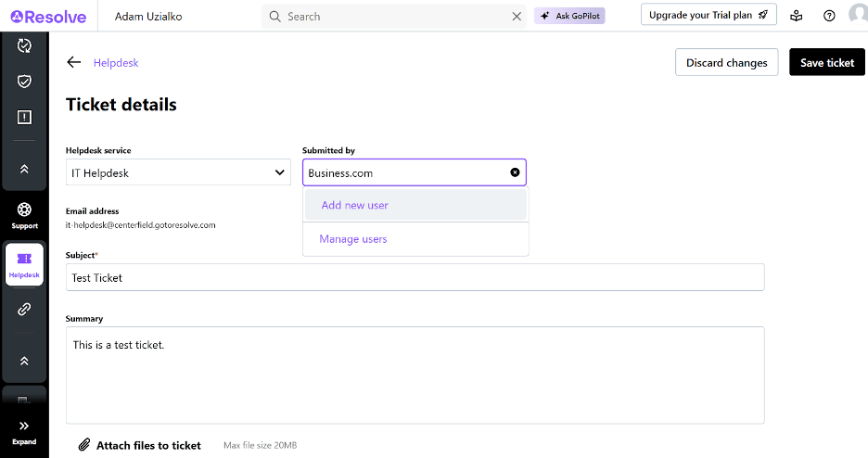Click Discard changes button
The height and width of the screenshot is (458, 868).
726,62
